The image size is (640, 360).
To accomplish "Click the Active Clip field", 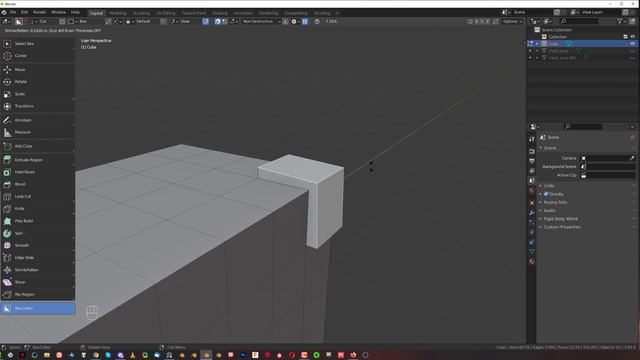I will [608, 175].
